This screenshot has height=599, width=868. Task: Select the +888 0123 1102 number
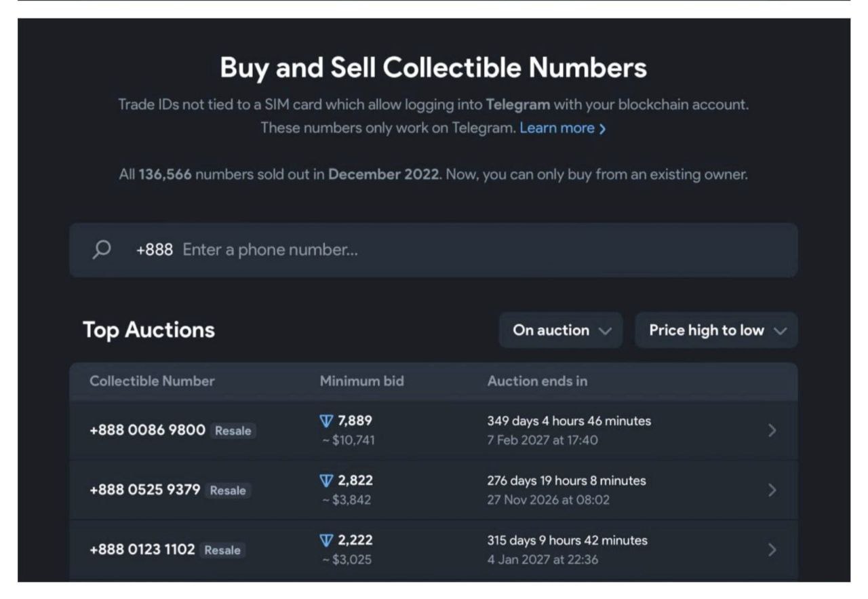[x=142, y=549]
